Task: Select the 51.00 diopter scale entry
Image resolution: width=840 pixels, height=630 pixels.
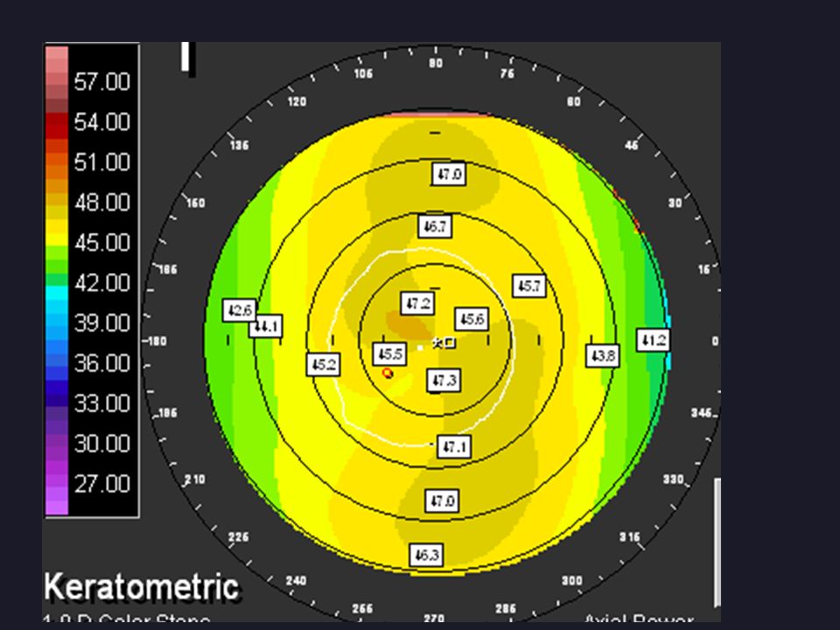Action: click(x=101, y=163)
